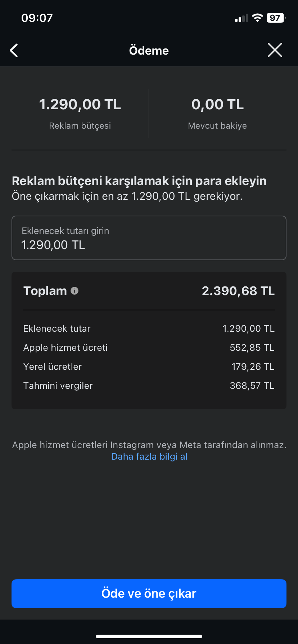Tap the home indicator bar at bottom
The image size is (298, 644).
149,636
